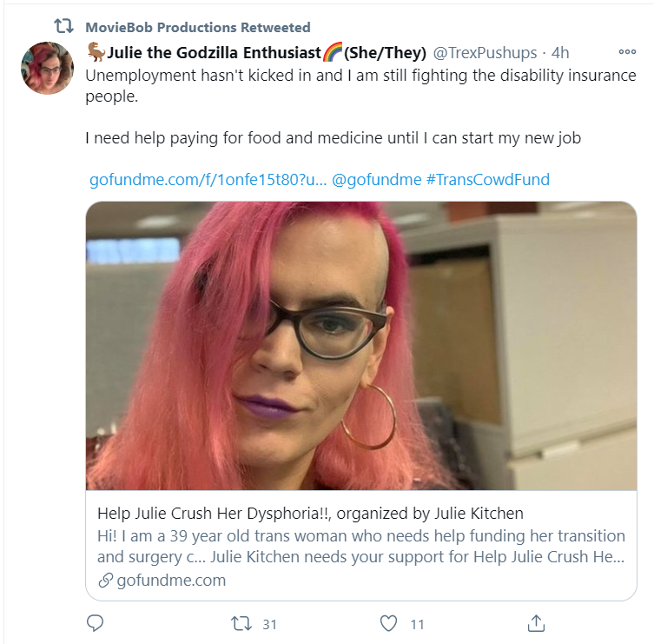This screenshot has width=654, height=644.
Task: Click the like count of 11
Action: [417, 624]
